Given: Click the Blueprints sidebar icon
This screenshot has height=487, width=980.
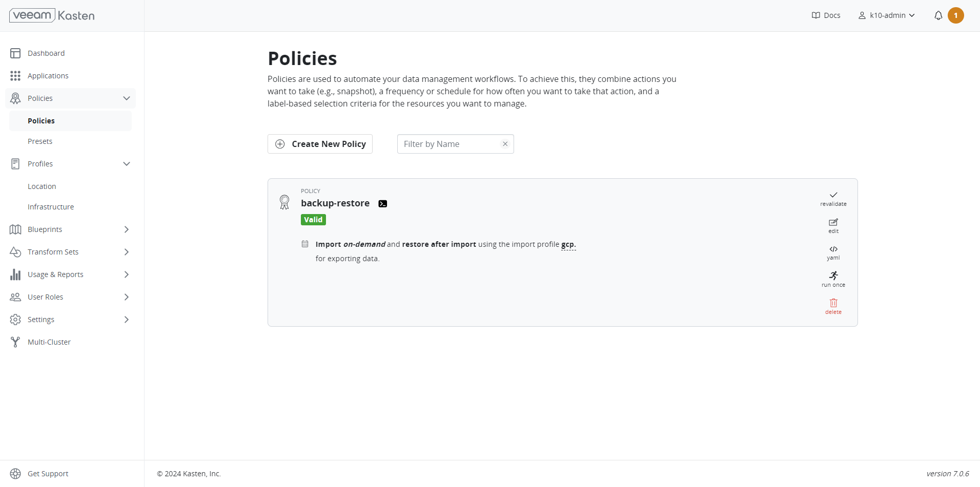Looking at the screenshot, I should [15, 229].
